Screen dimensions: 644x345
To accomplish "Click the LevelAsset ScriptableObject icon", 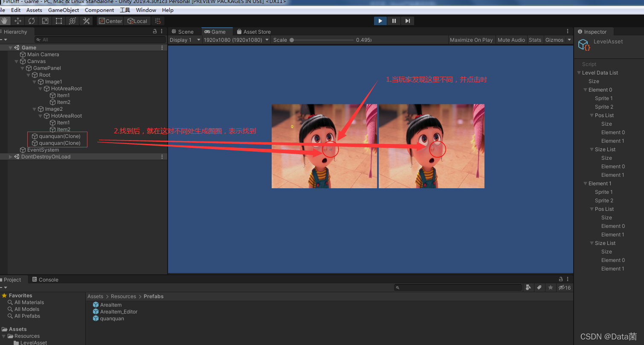I will click(x=584, y=45).
